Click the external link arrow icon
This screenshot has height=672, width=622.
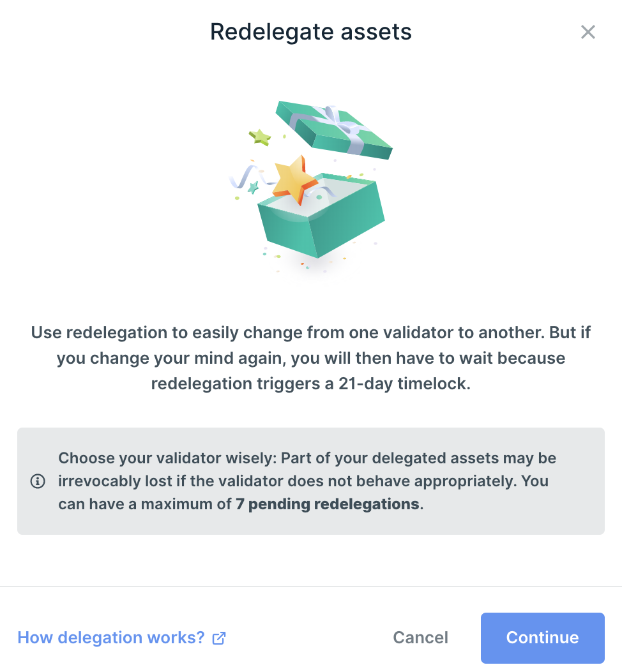click(x=219, y=638)
